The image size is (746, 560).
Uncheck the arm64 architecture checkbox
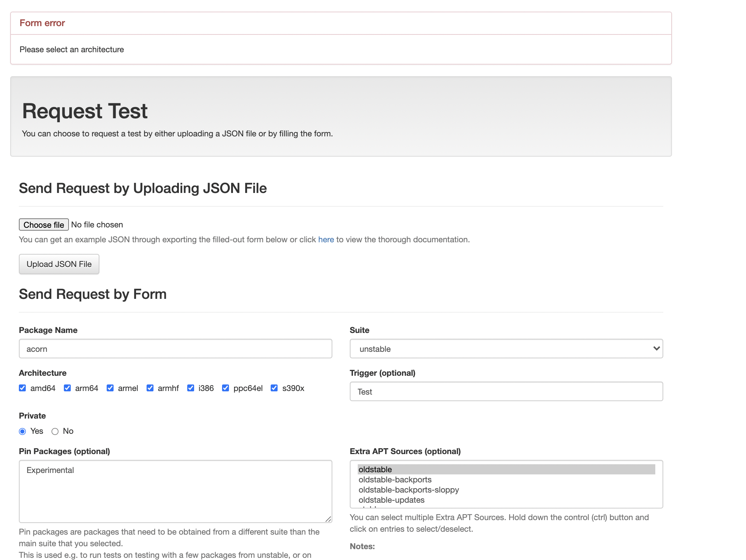click(67, 388)
